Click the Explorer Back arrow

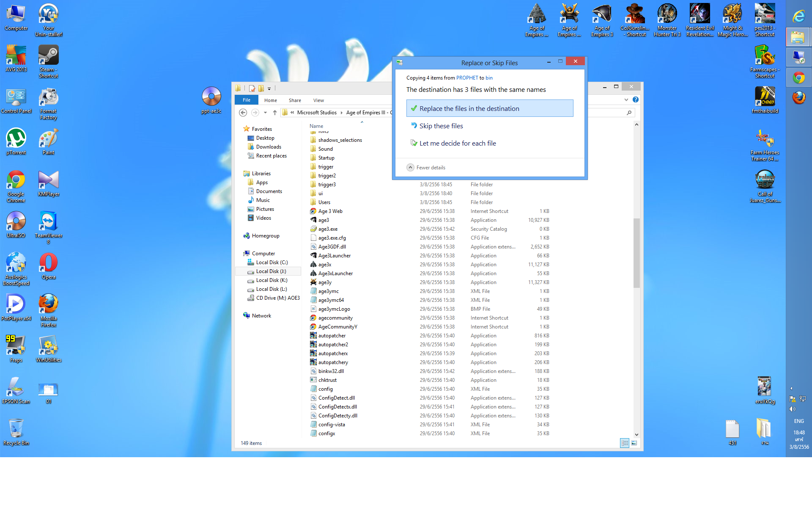(243, 113)
